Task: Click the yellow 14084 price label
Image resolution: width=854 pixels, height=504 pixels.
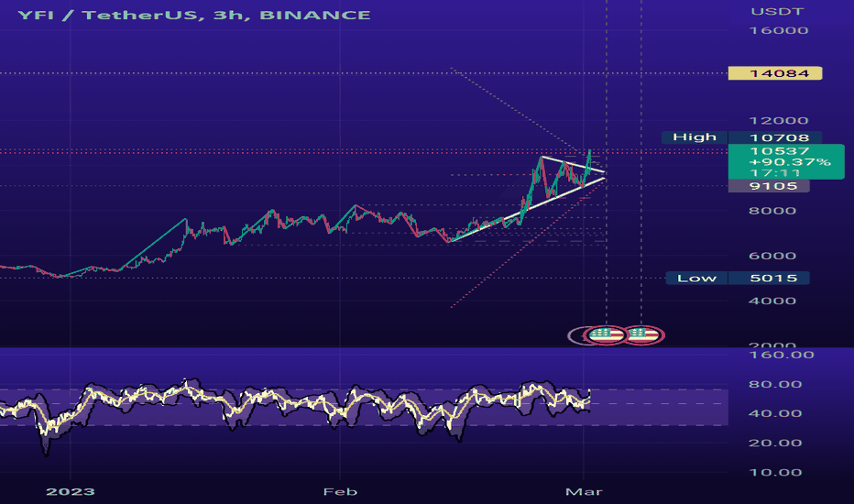Action: point(775,73)
